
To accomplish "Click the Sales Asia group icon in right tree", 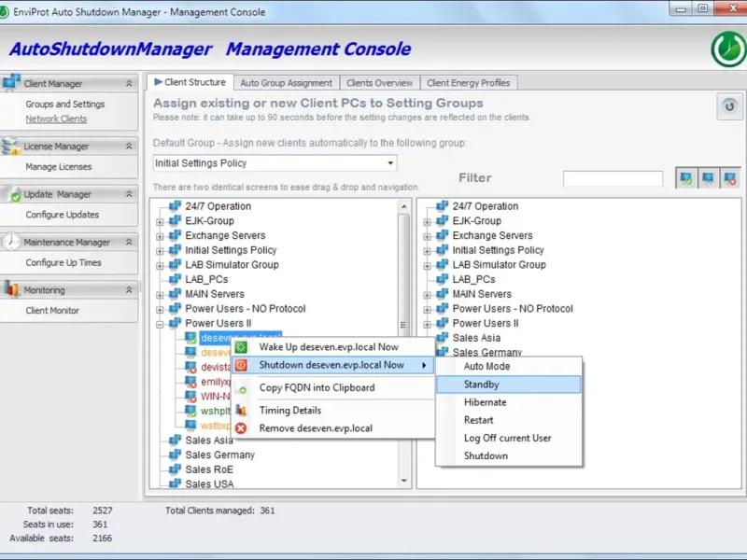I will pos(443,338).
